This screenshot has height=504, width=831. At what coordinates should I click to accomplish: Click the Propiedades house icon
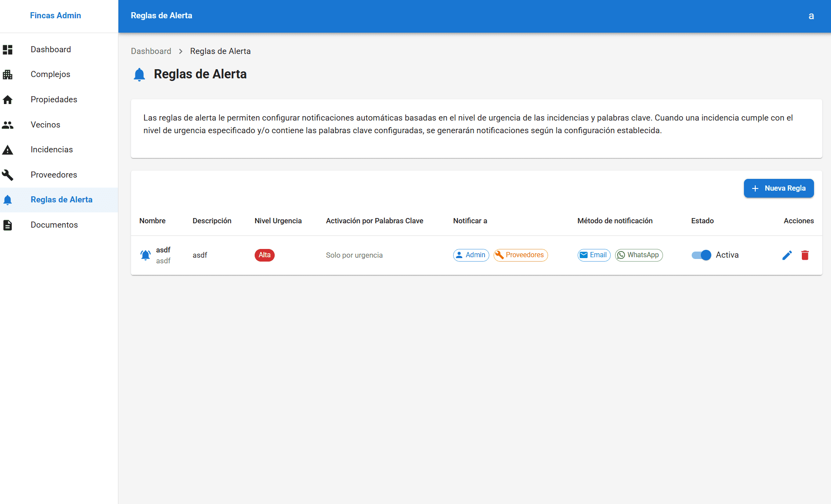[7, 100]
